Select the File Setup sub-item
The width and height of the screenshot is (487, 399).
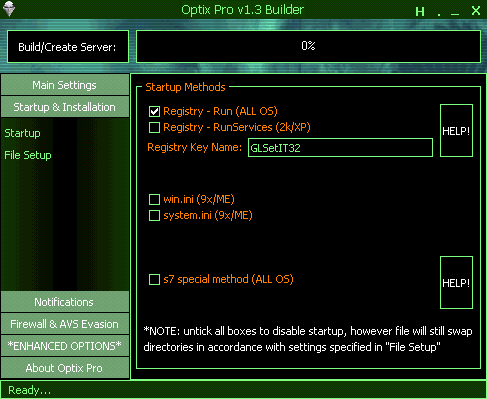pos(28,155)
